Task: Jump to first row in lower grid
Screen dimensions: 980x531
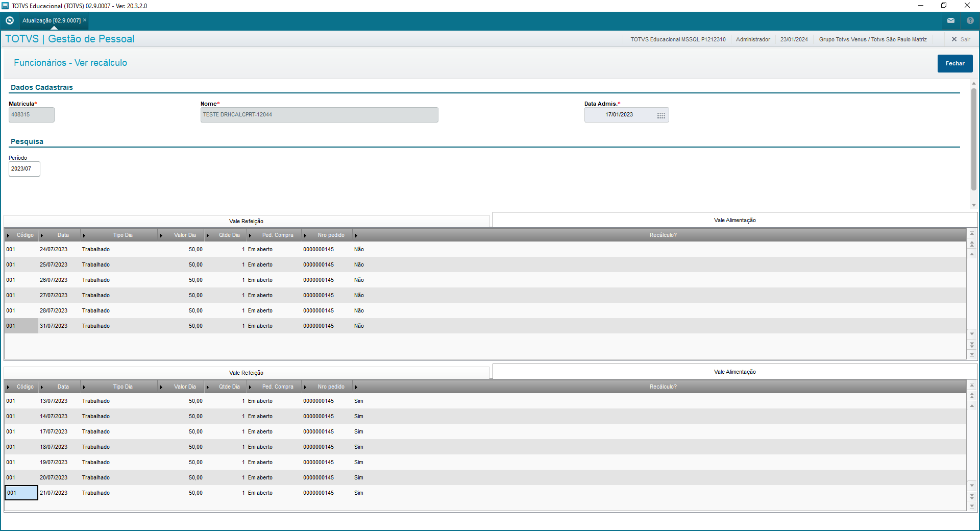Action: click(972, 385)
